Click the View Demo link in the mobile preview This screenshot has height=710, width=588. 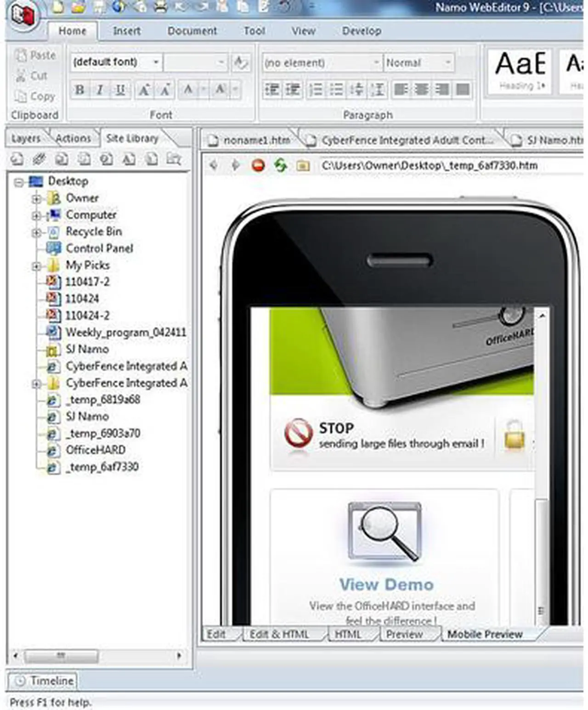click(x=386, y=585)
